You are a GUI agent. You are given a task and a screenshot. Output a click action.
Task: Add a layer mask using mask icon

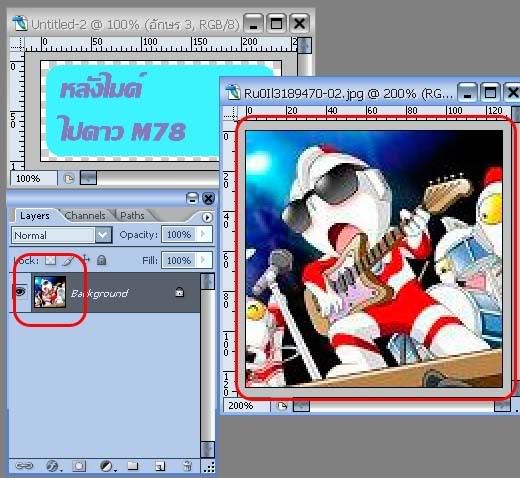click(x=79, y=466)
